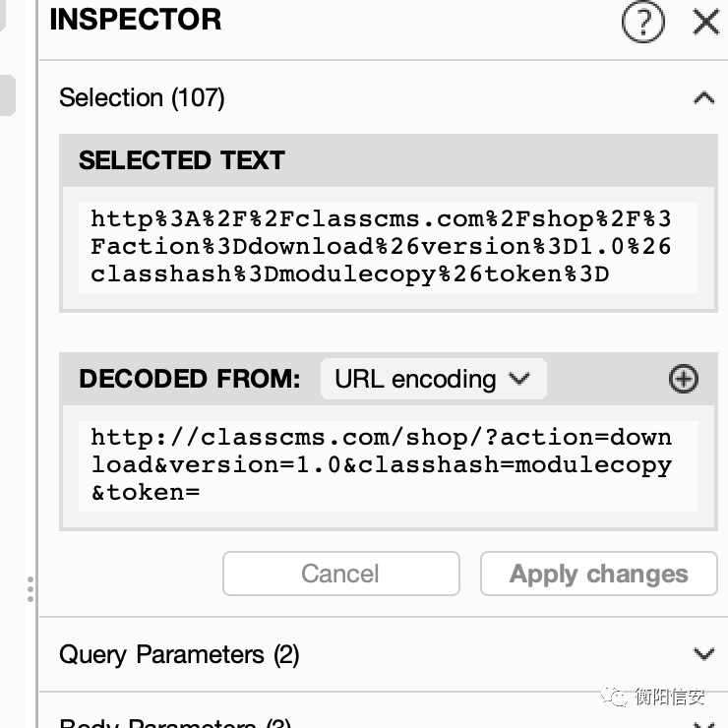
Task: Close the Inspector panel
Action: pos(705,22)
